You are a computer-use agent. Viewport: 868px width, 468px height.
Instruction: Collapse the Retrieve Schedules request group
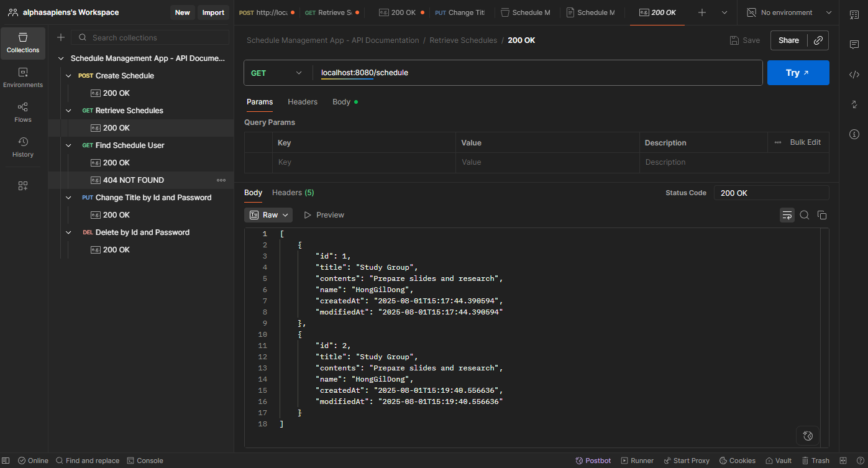click(x=68, y=110)
